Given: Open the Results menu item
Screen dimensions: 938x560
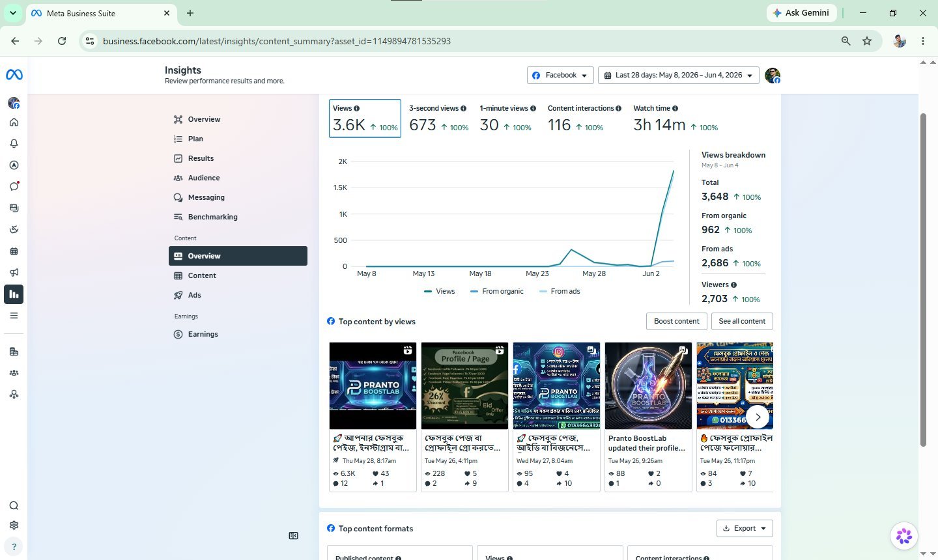Looking at the screenshot, I should tap(238, 158).
